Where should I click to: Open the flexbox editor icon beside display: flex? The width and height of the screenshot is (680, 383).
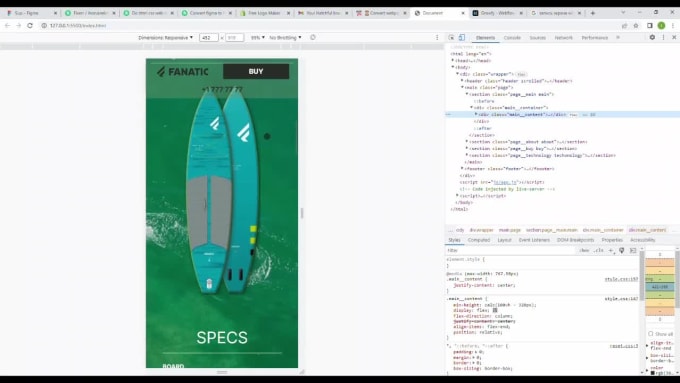tap(495, 311)
